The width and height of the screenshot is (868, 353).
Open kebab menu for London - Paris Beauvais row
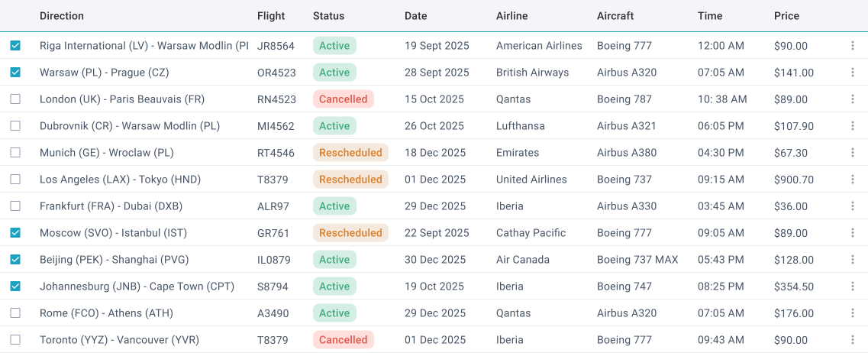[x=853, y=99]
